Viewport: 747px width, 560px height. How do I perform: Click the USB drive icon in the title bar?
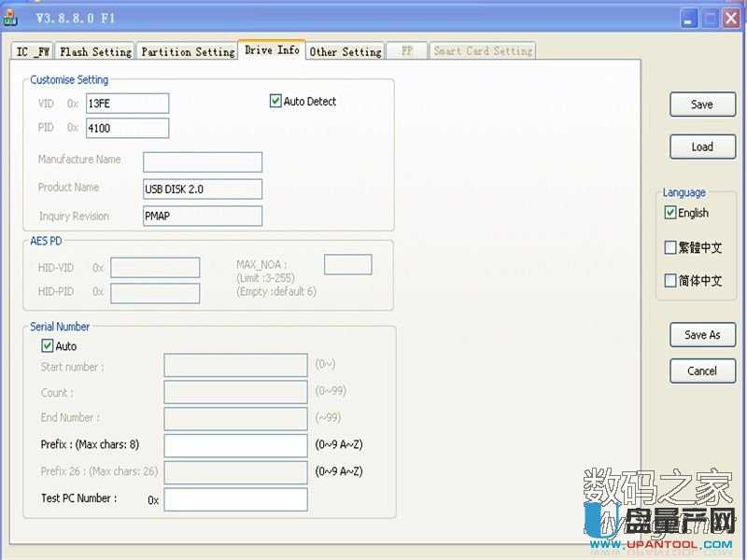click(x=11, y=16)
